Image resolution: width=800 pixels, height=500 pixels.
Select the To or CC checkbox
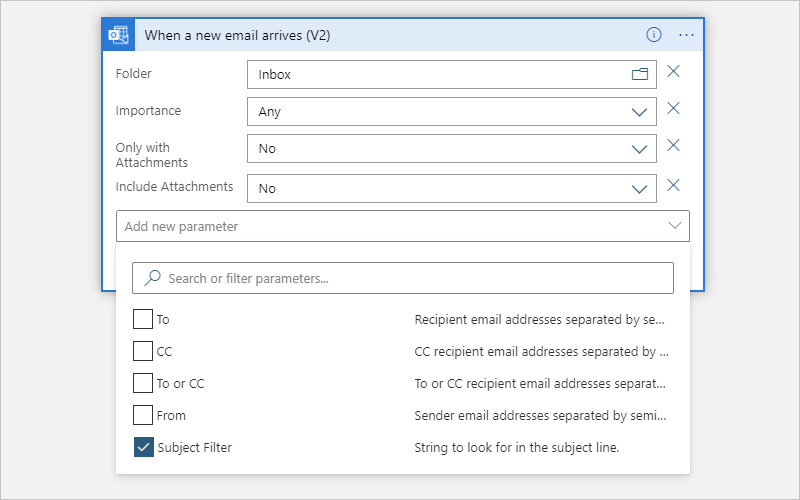[143, 383]
